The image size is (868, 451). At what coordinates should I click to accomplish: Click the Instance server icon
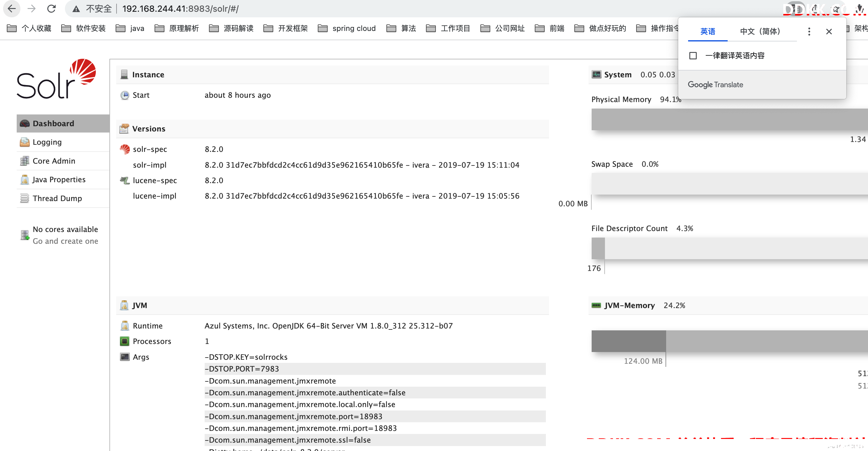(x=124, y=75)
